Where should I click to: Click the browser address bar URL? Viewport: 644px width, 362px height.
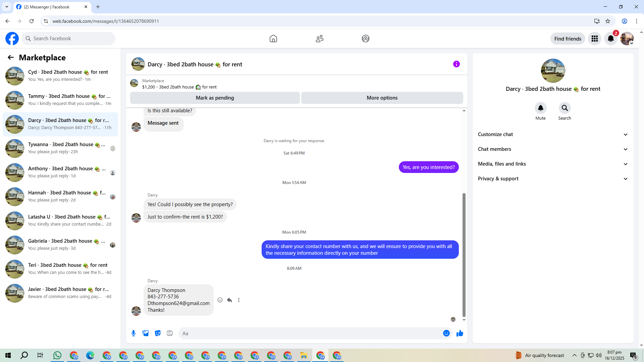106,21
